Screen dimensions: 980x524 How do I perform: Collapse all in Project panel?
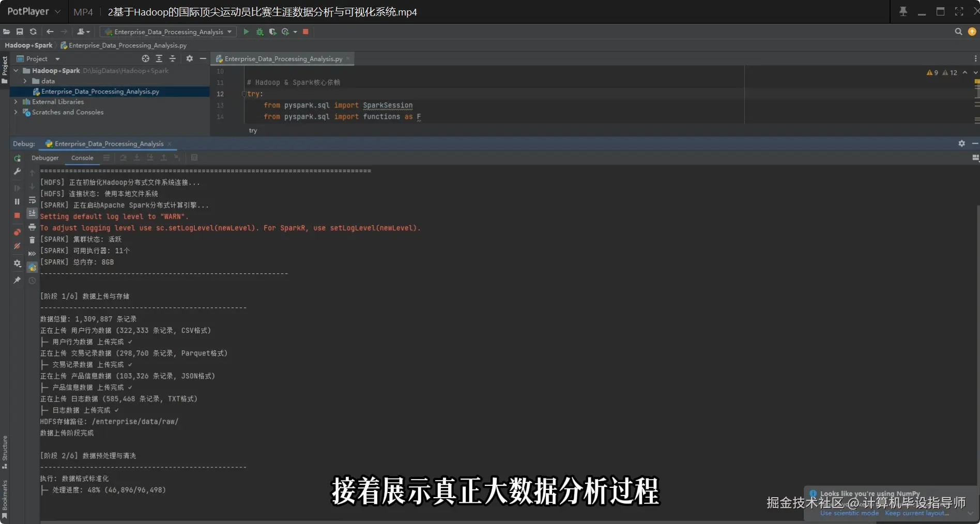tap(172, 58)
